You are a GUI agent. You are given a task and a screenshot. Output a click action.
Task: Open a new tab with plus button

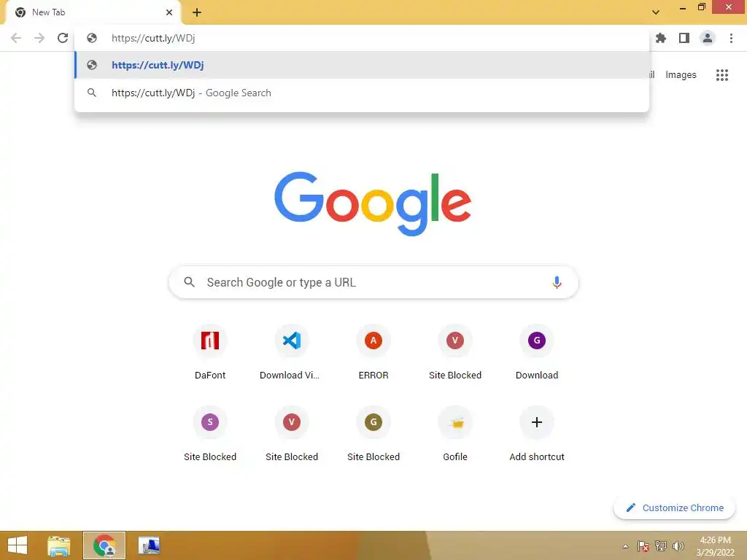pos(197,12)
